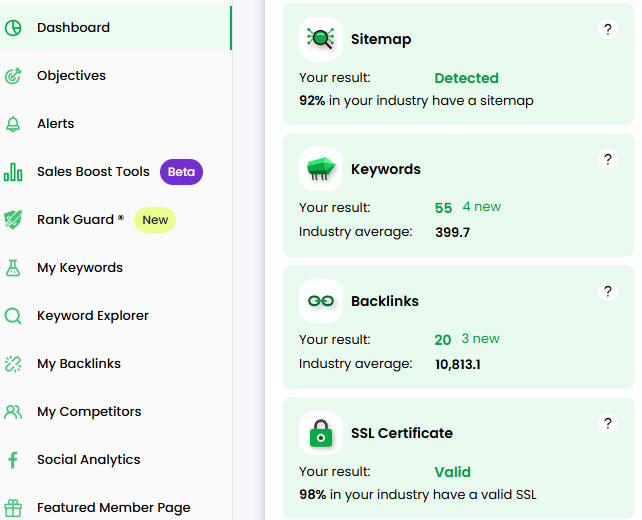Image resolution: width=642 pixels, height=520 pixels.
Task: Click the Sitemap card title
Action: [x=381, y=39]
